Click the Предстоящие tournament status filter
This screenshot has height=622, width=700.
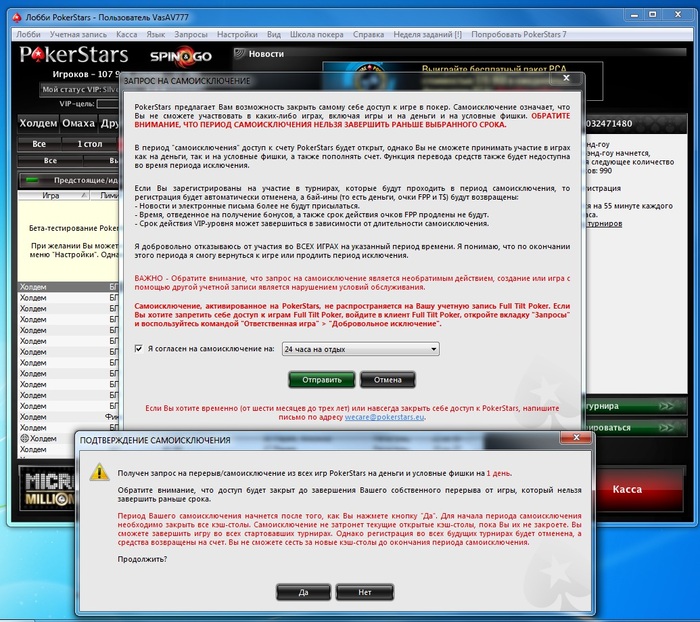click(69, 180)
